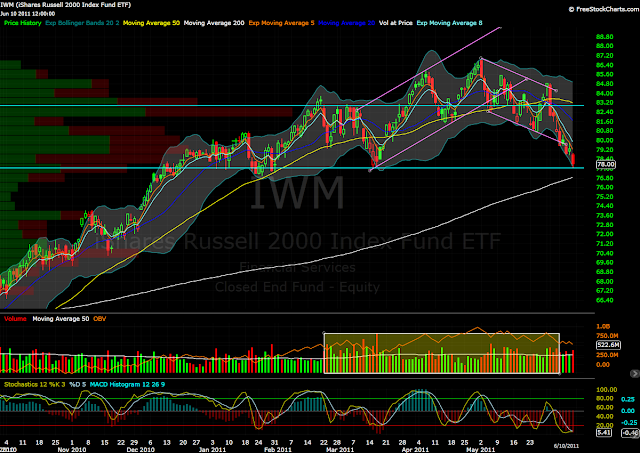Click the stochastics value box 5.41

click(604, 433)
